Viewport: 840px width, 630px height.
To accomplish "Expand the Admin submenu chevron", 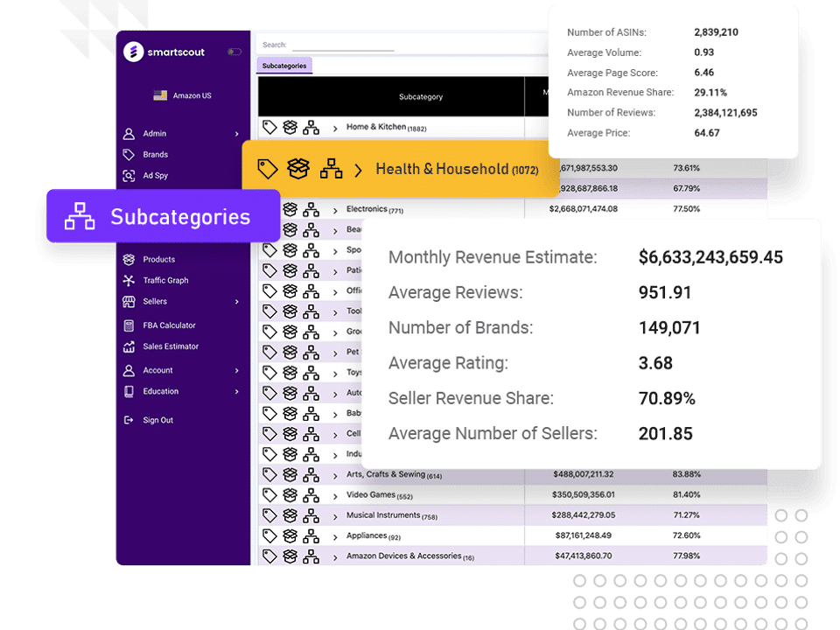I will click(x=237, y=134).
